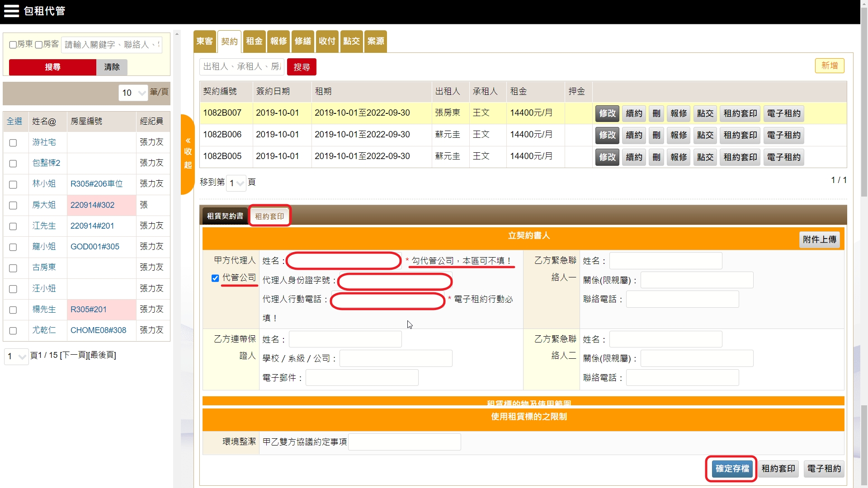Click delete icon for contract 1082B005

pos(656,157)
